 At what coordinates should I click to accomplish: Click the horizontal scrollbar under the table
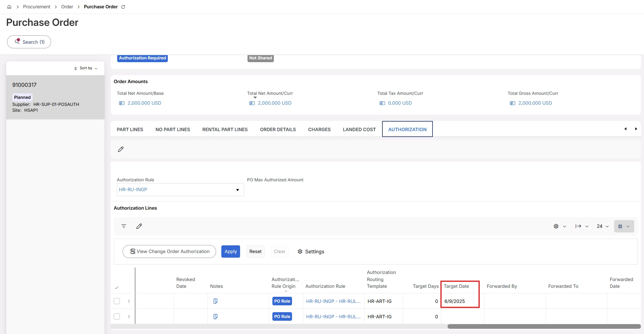[543, 326]
